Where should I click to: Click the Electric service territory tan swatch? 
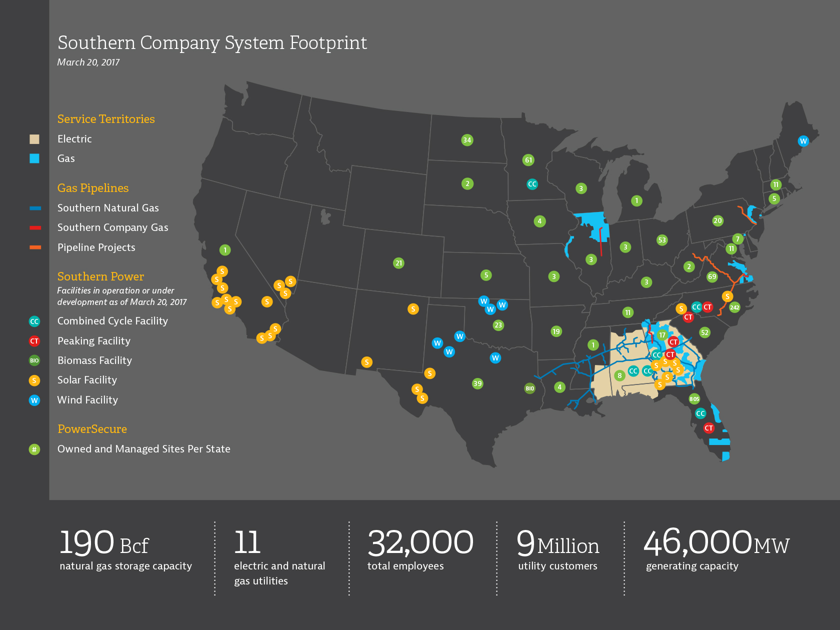pos(34,139)
